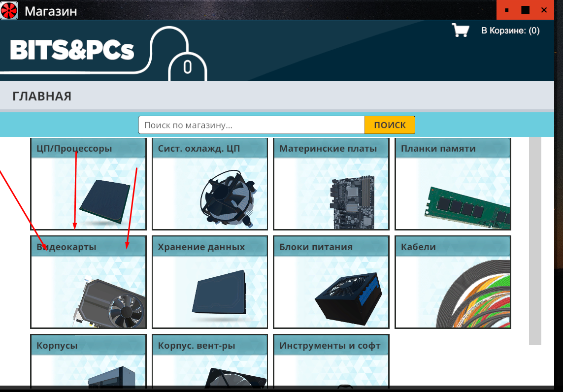
Task: Open the Материнские платы category
Action: 331,184
